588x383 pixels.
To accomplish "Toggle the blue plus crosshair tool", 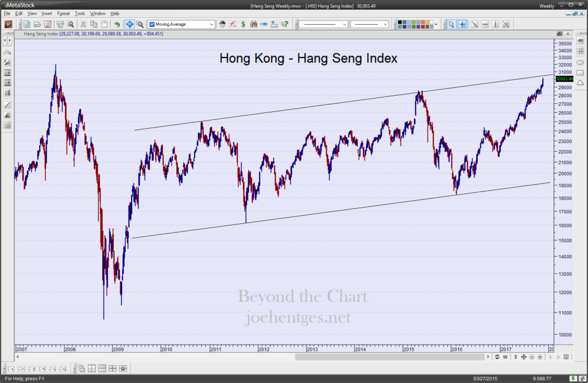I will [x=462, y=24].
